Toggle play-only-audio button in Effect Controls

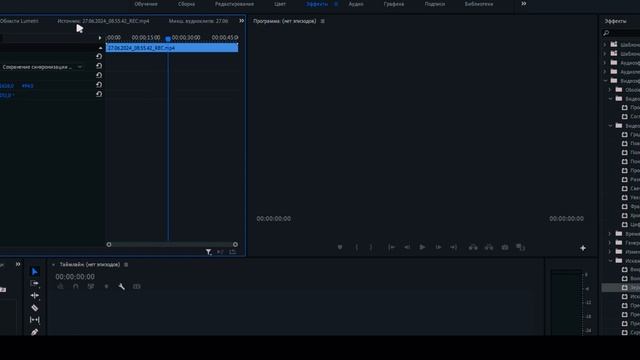[220, 252]
